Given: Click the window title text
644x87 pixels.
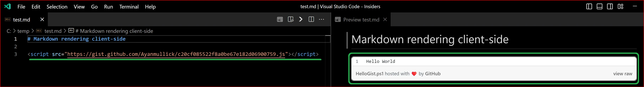Looking at the screenshot, I should pyautogui.click(x=340, y=7).
